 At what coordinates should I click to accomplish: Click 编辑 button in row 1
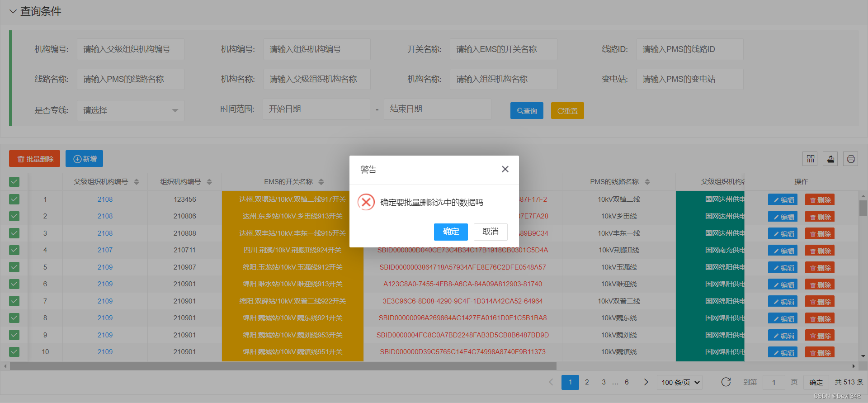pyautogui.click(x=783, y=199)
